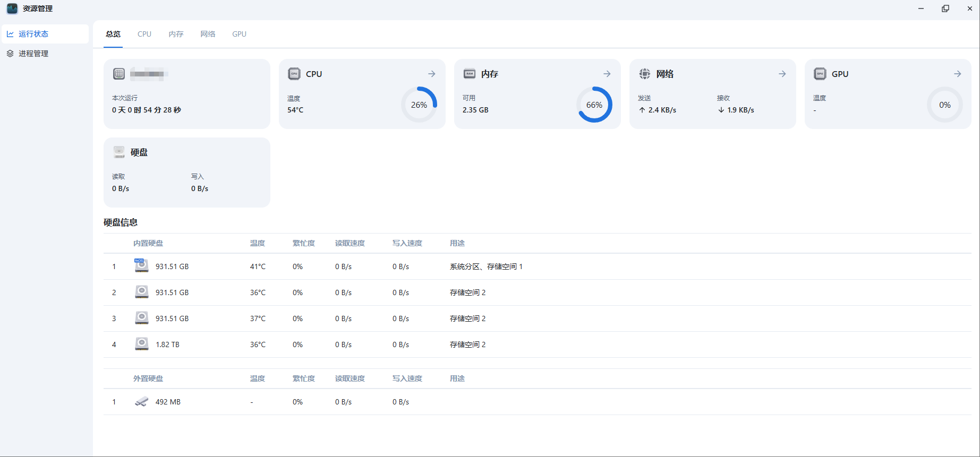Click the USB drive icon for 492 MB

pyautogui.click(x=142, y=402)
